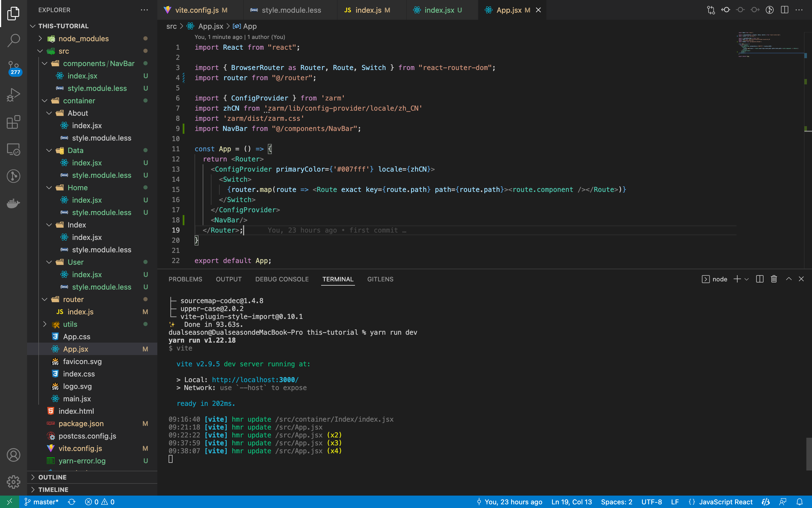Switch to index.jsx editor tab
Screen dimensions: 812x508
(x=443, y=10)
